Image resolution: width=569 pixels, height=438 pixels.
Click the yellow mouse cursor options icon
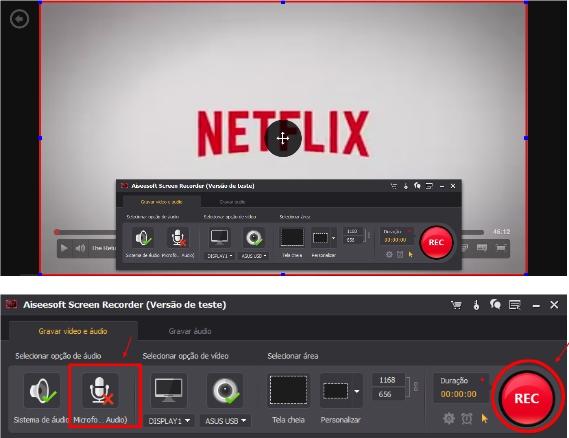484,418
